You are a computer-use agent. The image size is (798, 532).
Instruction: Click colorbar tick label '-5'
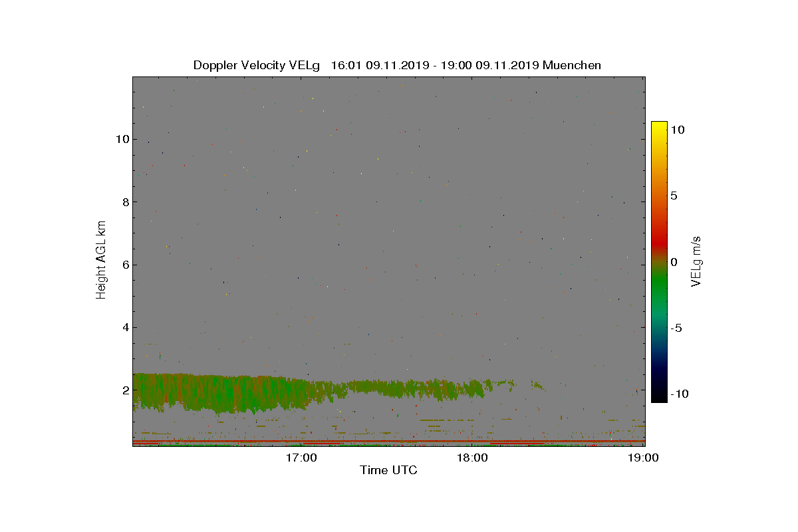click(x=676, y=328)
